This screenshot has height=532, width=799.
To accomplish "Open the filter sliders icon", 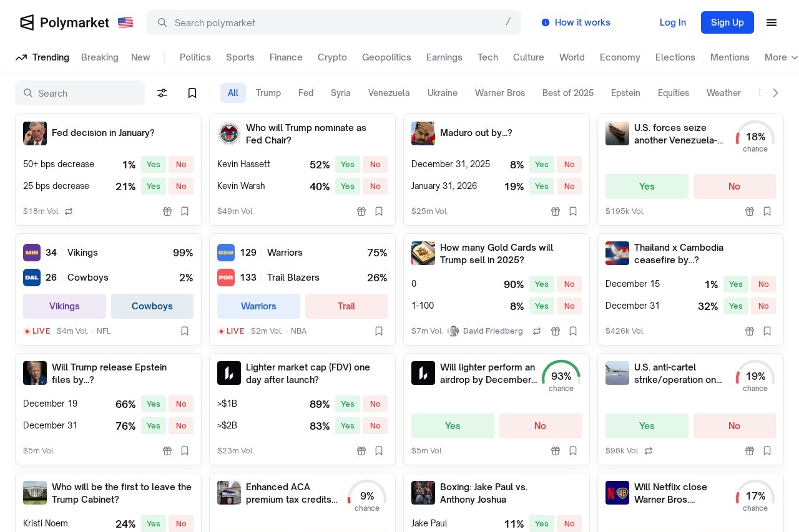I will 162,93.
